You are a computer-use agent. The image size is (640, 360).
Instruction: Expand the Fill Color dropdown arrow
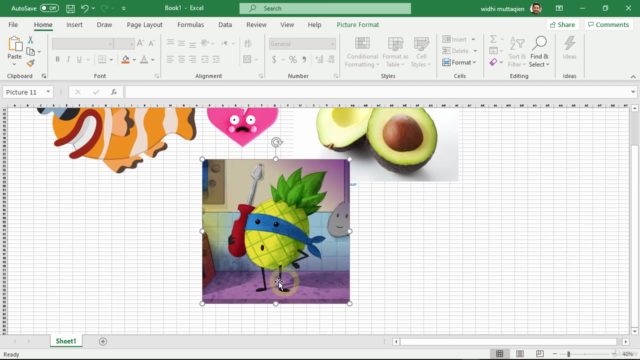[x=134, y=60]
